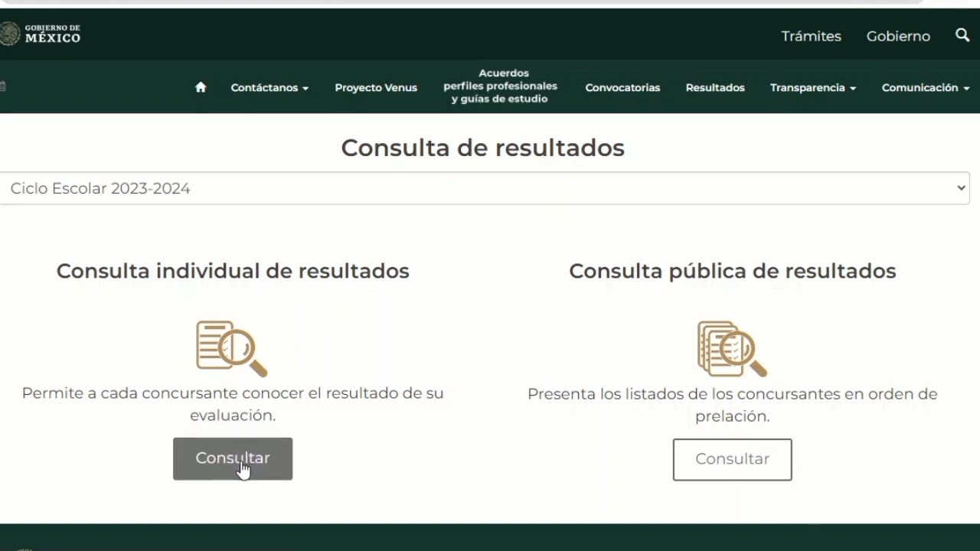The height and width of the screenshot is (551, 980).
Task: Open the Trámites menu
Action: [x=811, y=36]
